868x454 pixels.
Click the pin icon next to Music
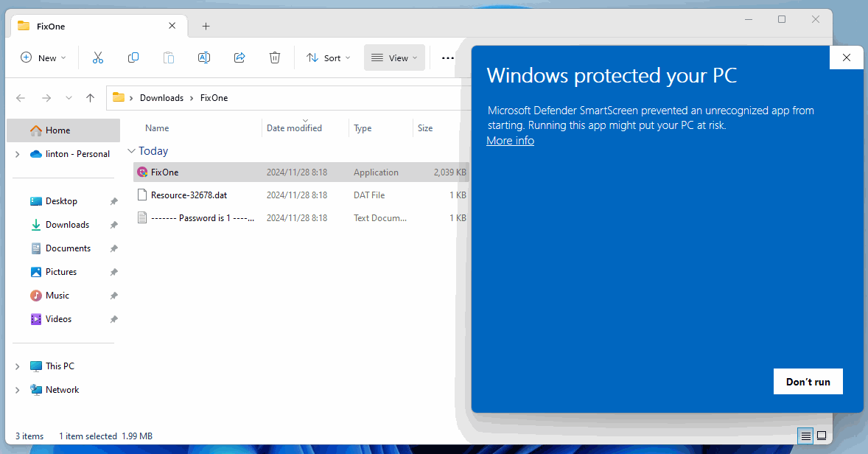114,296
